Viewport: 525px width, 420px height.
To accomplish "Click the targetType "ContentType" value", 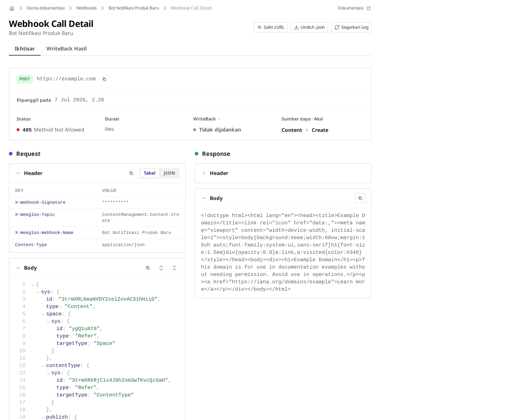I will tap(114, 395).
